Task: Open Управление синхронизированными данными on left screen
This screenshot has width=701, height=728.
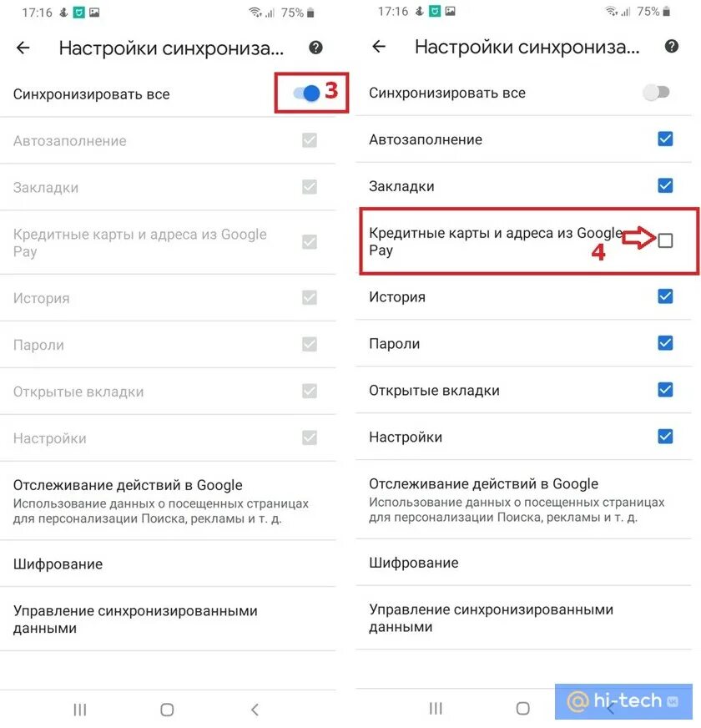Action: click(168, 619)
